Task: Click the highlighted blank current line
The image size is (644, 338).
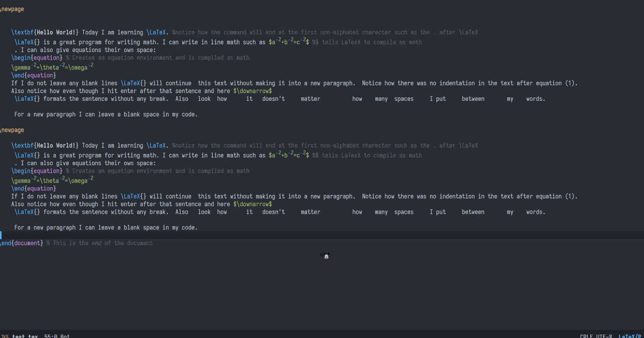Action: coord(297,235)
